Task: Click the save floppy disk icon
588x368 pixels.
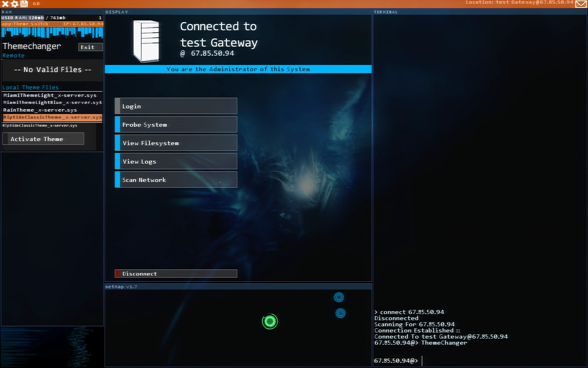Action: [x=24, y=4]
